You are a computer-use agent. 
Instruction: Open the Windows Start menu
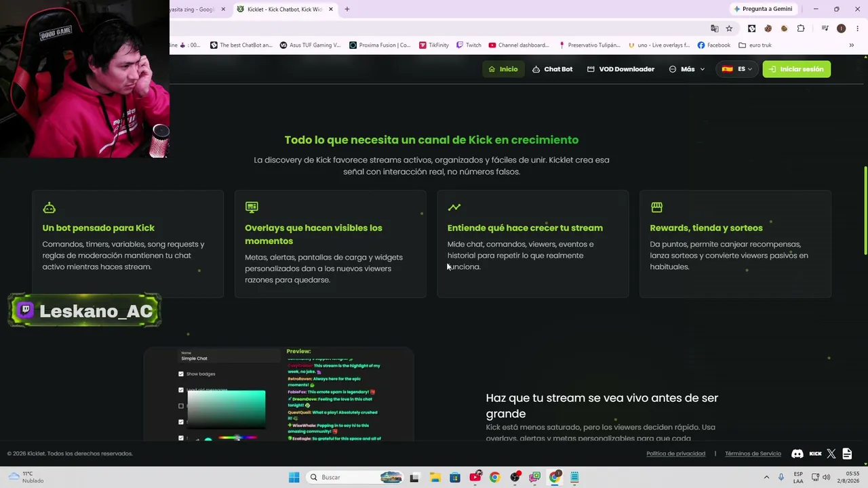click(294, 477)
